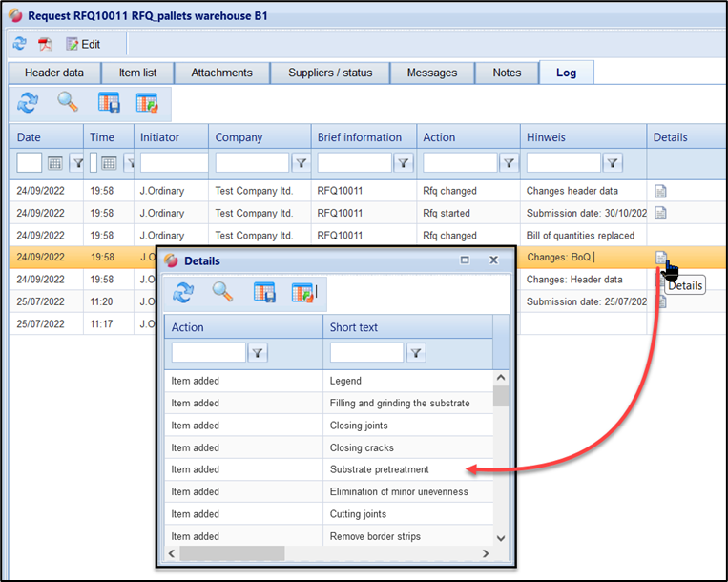728x582 pixels.
Task: Click the PDF export icon in top toolbar
Action: point(45,44)
